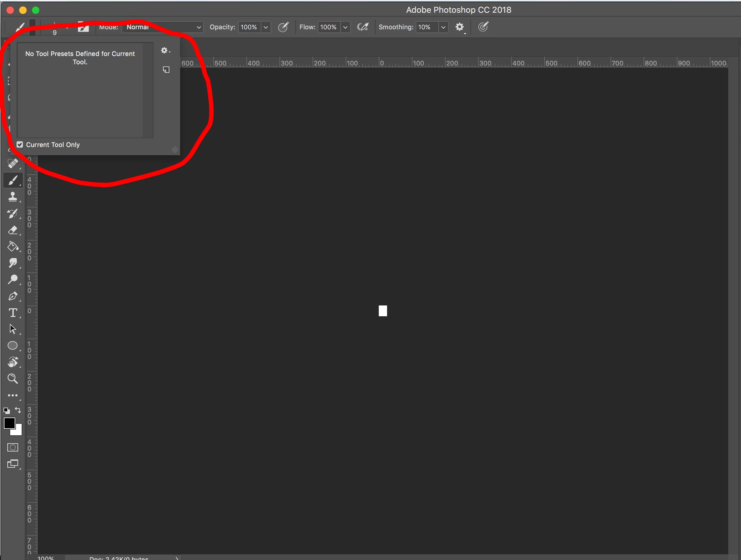Toggle airbrush-style build-up effects
This screenshot has width=741, height=560.
pyautogui.click(x=363, y=27)
